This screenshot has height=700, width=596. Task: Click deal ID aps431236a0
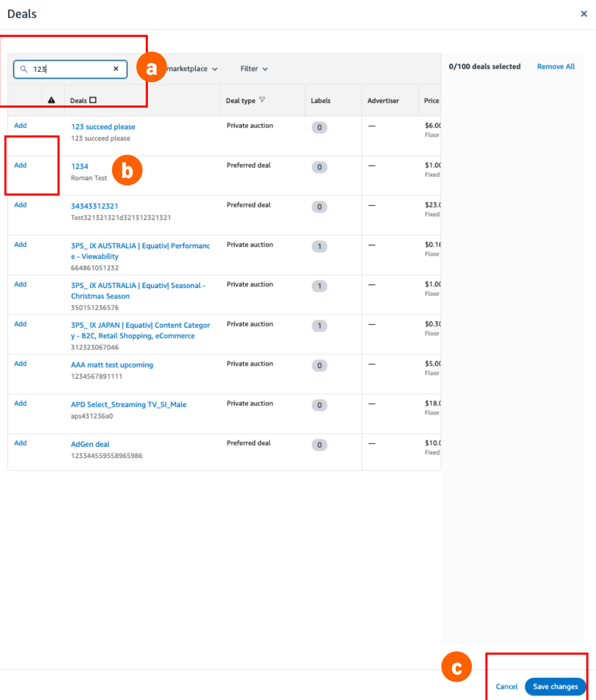92,416
